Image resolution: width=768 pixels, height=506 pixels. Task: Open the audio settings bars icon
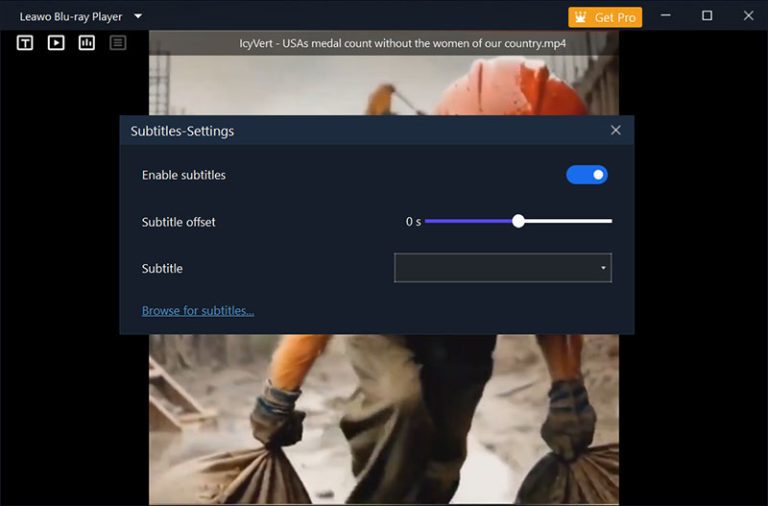coord(87,43)
